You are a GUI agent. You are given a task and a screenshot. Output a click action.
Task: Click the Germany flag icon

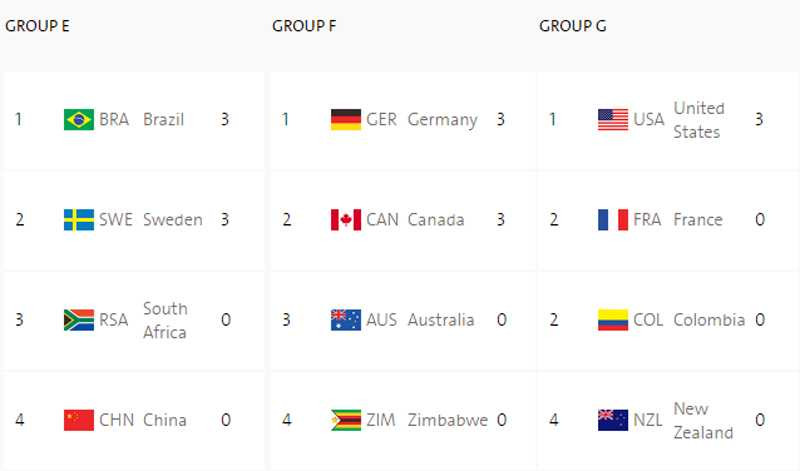pos(346,120)
